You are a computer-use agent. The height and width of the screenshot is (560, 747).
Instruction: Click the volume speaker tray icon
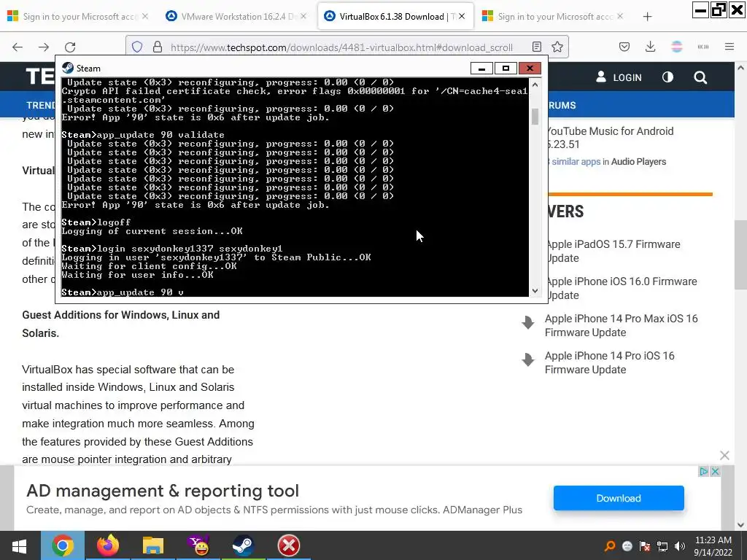pyautogui.click(x=680, y=546)
